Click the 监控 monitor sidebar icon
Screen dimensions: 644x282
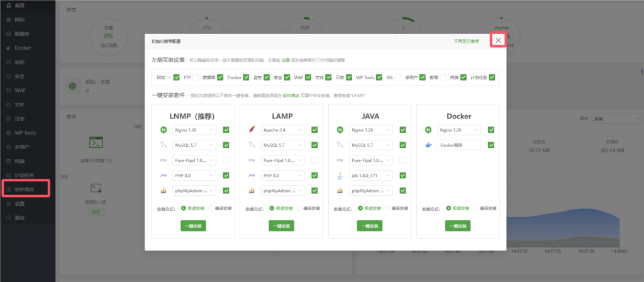9,62
